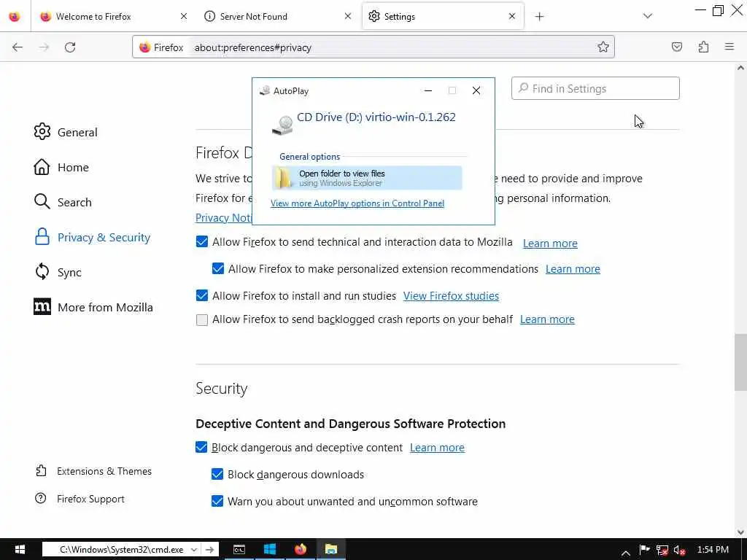This screenshot has width=747, height=560.
Task: Open View Firefox studies link
Action: tap(451, 296)
